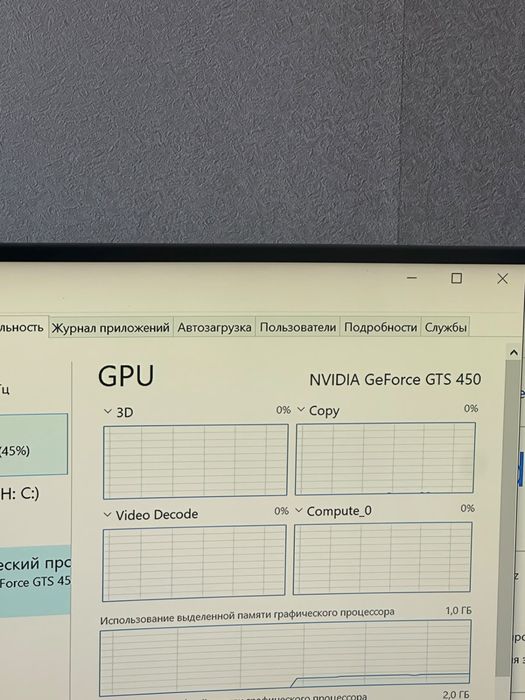Image resolution: width=525 pixels, height=700 pixels.
Task: Switch to Автозагрузка tab
Action: (214, 327)
